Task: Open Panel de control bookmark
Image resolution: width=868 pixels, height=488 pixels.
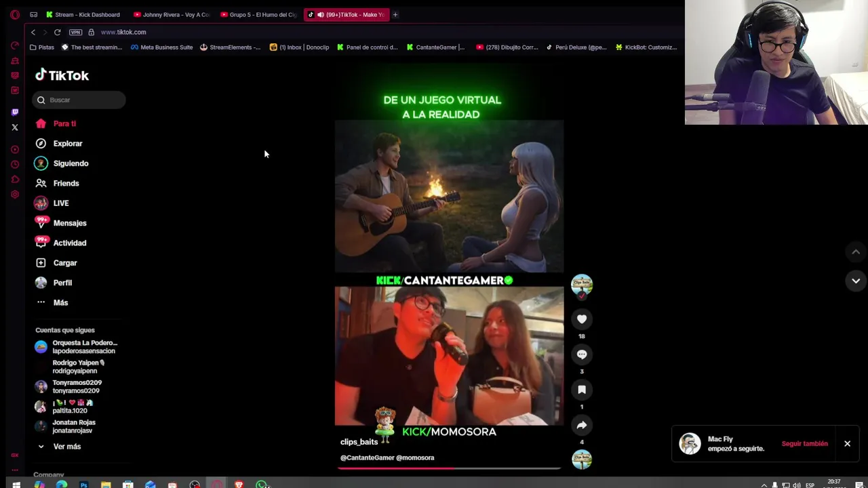Action: tap(367, 47)
